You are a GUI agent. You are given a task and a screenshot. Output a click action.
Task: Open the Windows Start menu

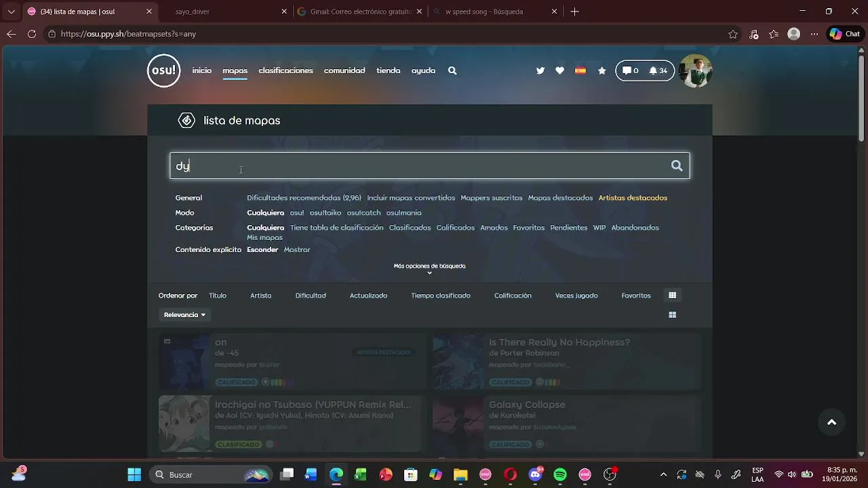[x=134, y=474]
